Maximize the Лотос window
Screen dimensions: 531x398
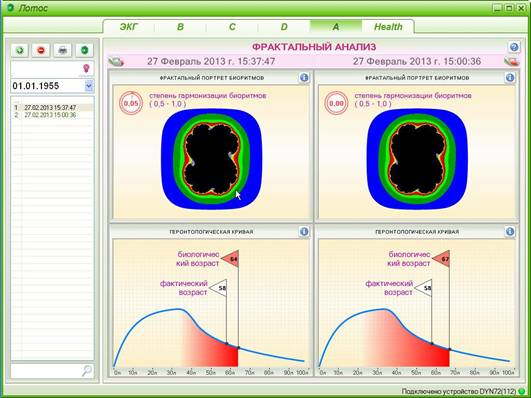pos(509,8)
